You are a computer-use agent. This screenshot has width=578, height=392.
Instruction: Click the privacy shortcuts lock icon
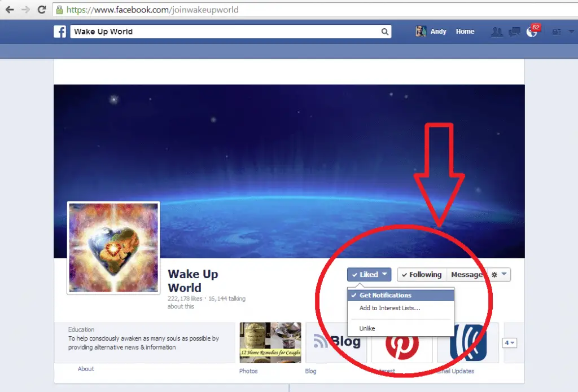[557, 32]
